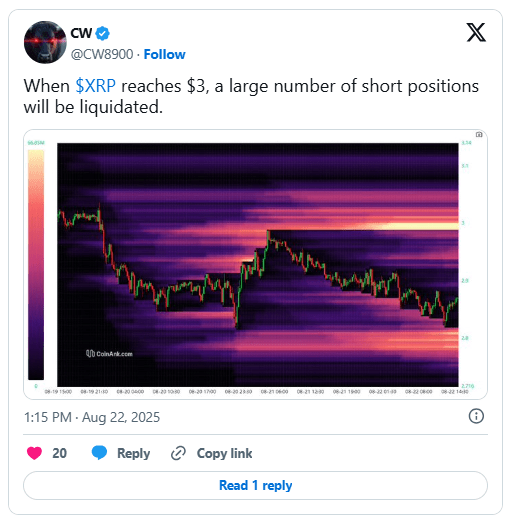Click the CW display name

pyautogui.click(x=81, y=33)
